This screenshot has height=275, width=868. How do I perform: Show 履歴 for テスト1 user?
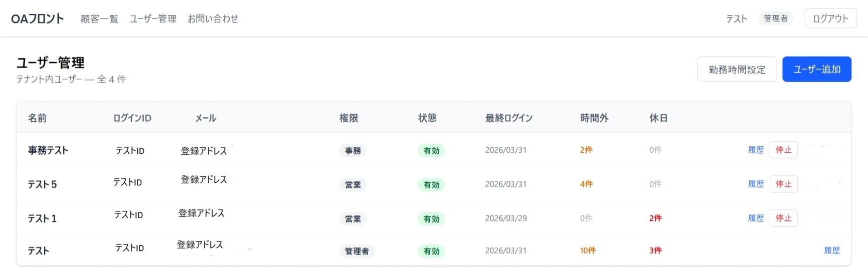click(756, 218)
